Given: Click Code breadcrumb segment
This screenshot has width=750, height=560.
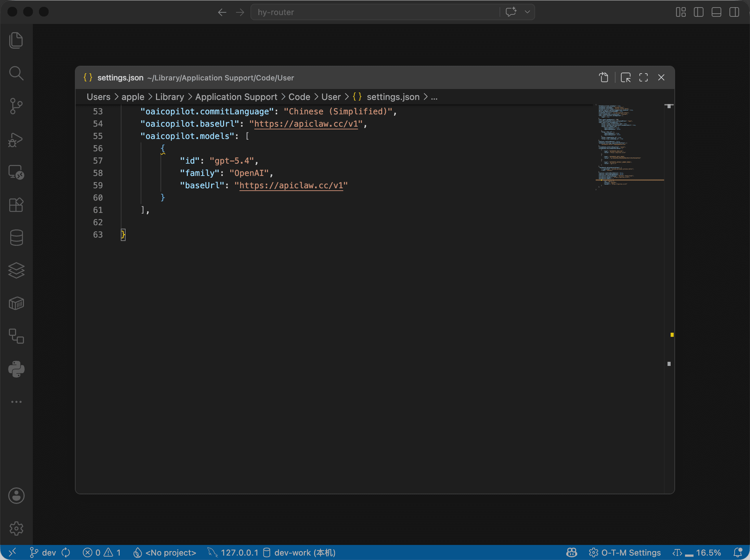Looking at the screenshot, I should pyautogui.click(x=299, y=97).
